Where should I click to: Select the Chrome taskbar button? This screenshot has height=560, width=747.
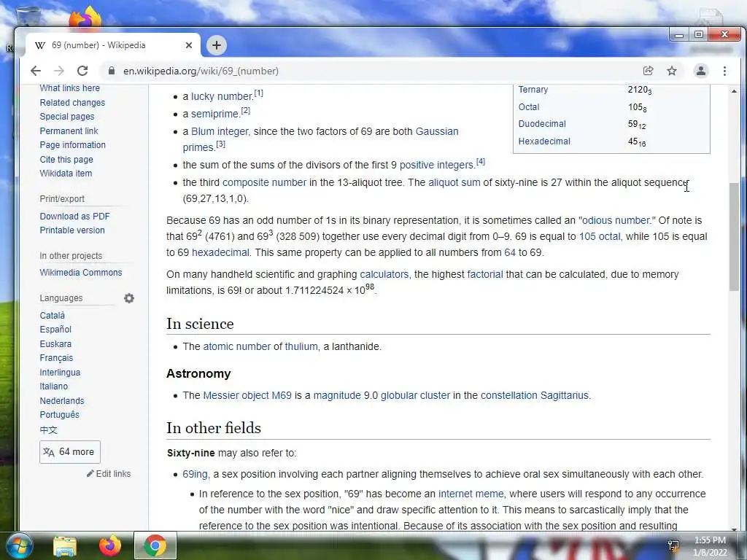pyautogui.click(x=155, y=545)
